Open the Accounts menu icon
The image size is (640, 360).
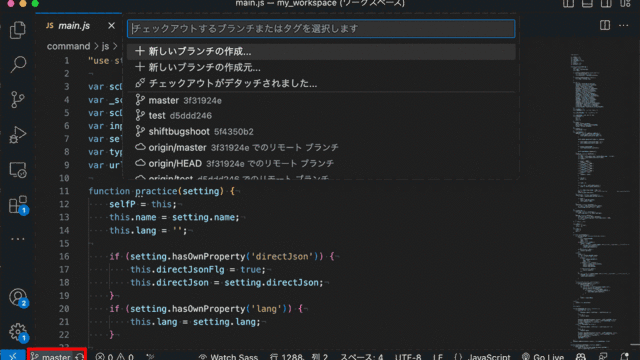[x=18, y=298]
